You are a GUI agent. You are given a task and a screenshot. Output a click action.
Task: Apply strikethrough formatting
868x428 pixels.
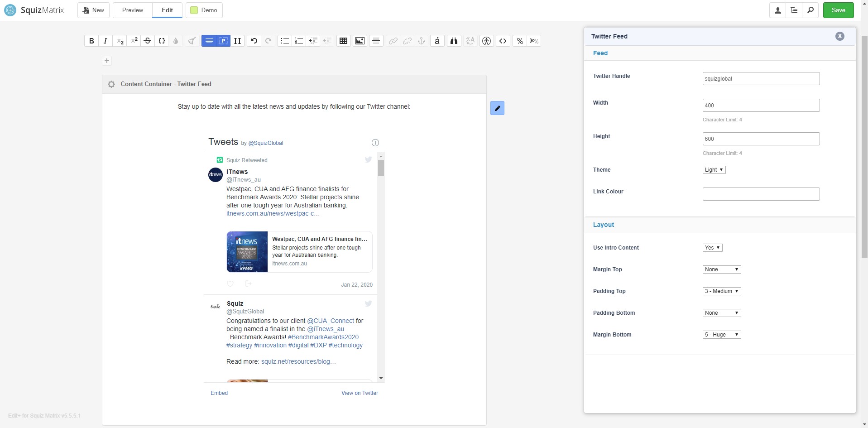click(148, 41)
